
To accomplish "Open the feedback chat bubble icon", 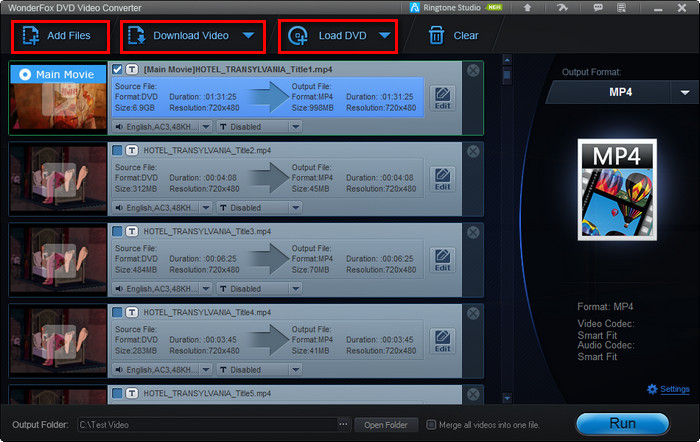I will (x=598, y=8).
